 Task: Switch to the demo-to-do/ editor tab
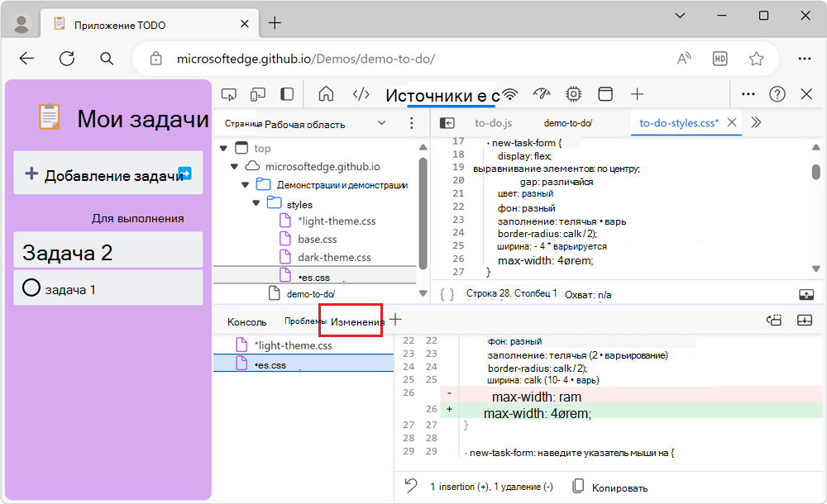point(568,123)
